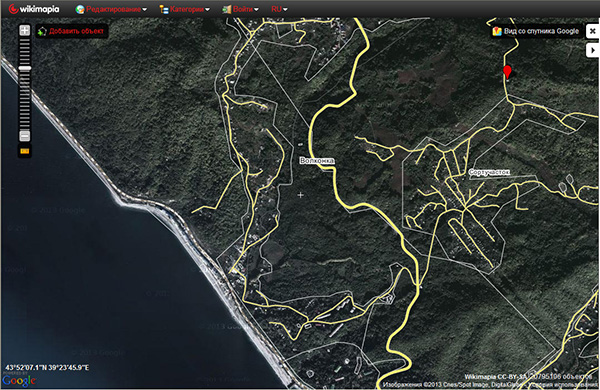Click the red map marker pin
This screenshot has height=390, width=600.
507,72
